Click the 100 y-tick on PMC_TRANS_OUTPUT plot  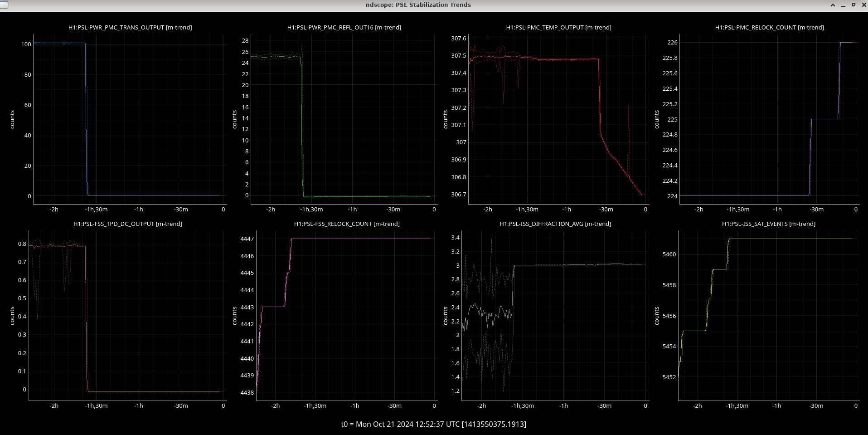tap(26, 44)
